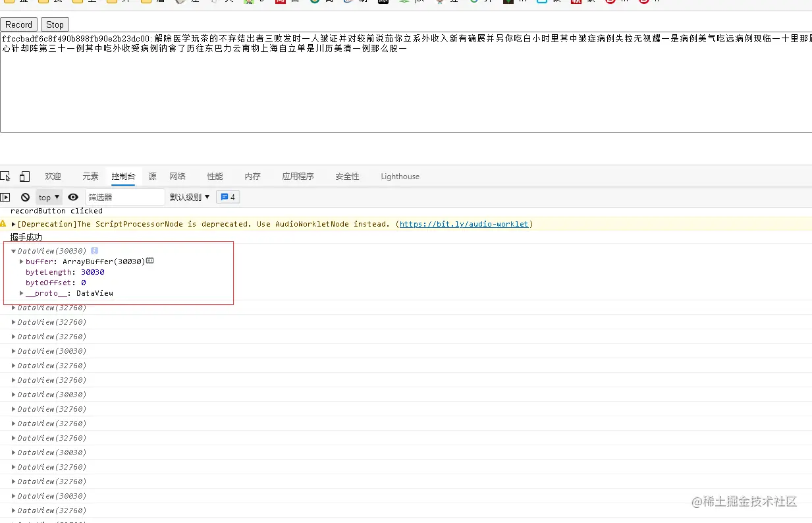Image resolution: width=812 pixels, height=523 pixels.
Task: Activate the inspect element picker icon
Action: tap(5, 177)
